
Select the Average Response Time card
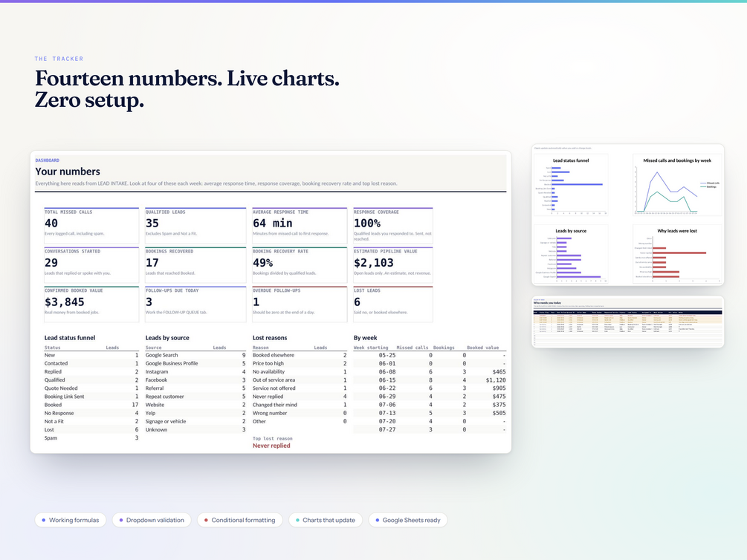tap(300, 225)
